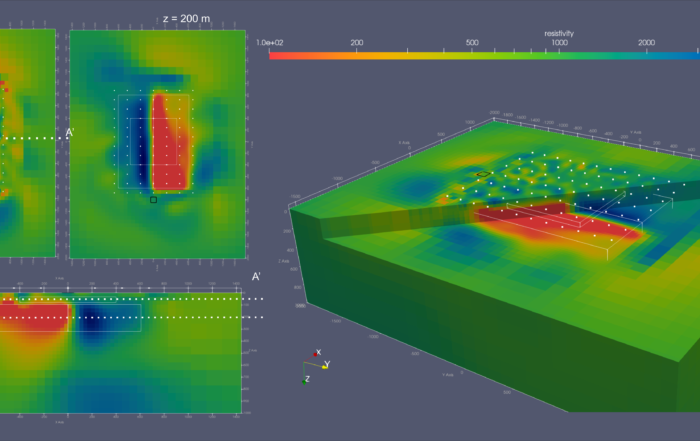Click the red X axis of orientation widget
Viewport: 700px width, 441px height.
tap(317, 353)
